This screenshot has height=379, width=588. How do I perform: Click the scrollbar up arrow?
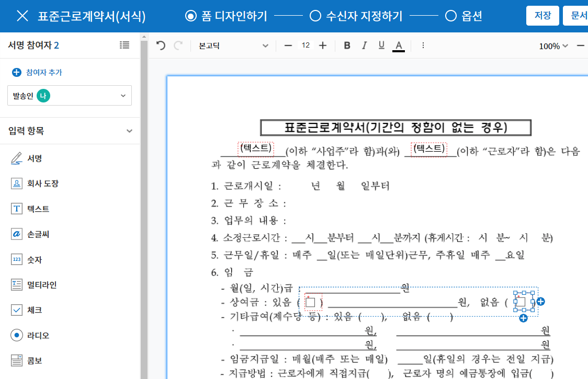point(144,37)
